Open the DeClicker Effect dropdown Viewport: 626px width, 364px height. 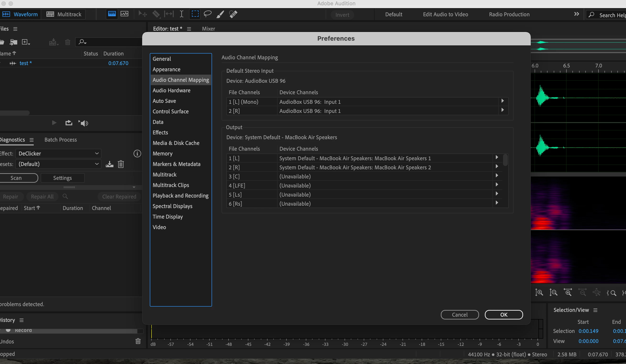click(58, 154)
